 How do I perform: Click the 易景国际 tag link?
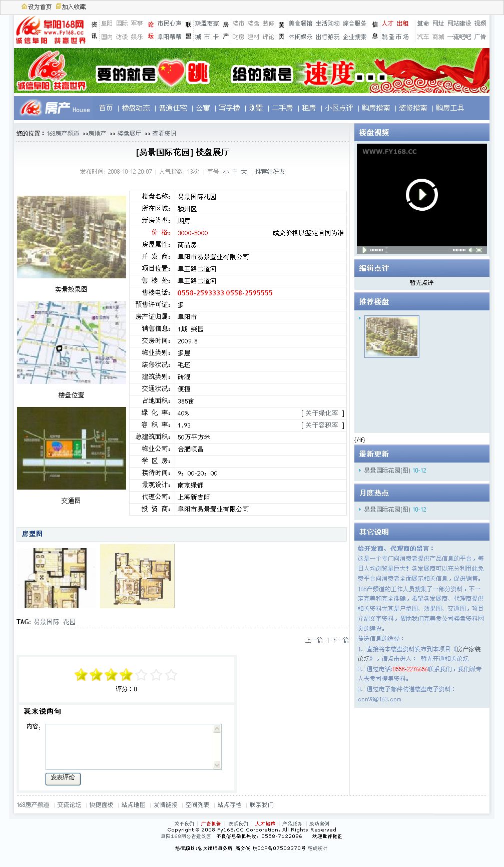[x=47, y=622]
